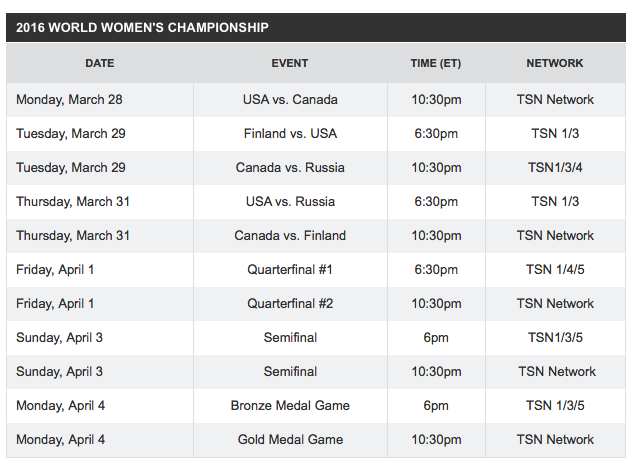
Task: Click the EVENT column header
Action: point(290,63)
